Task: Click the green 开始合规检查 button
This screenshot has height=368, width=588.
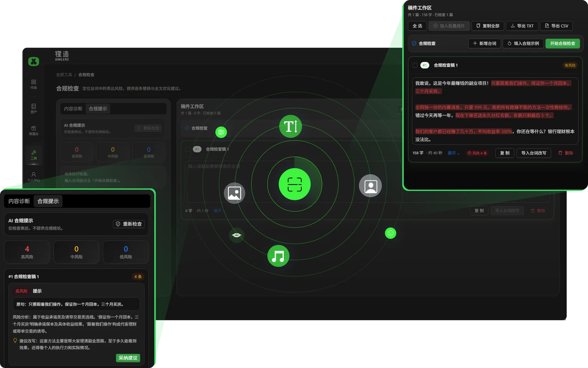Action: pyautogui.click(x=562, y=43)
